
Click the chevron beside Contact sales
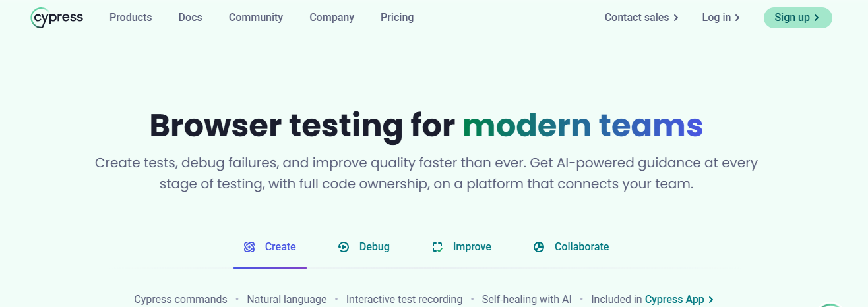[676, 18]
